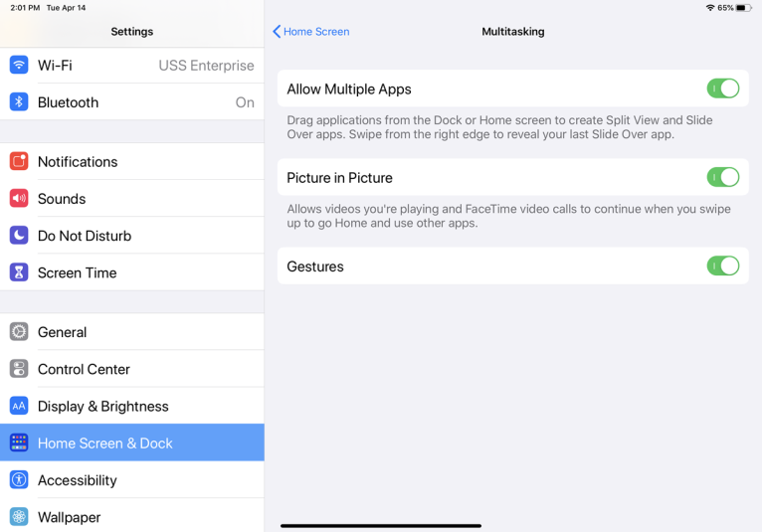Tap the Screen Time hourglass icon

[19, 272]
